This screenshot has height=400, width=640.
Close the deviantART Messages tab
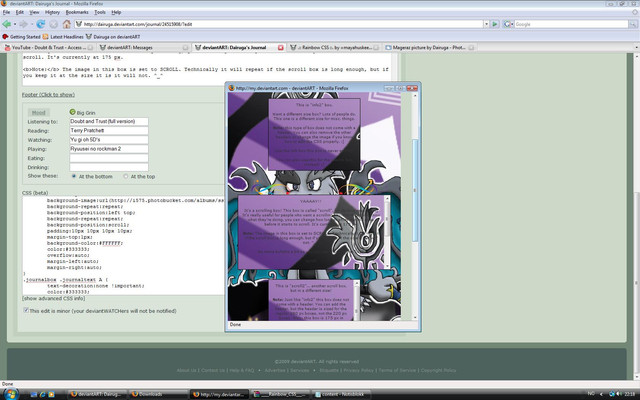click(x=185, y=48)
